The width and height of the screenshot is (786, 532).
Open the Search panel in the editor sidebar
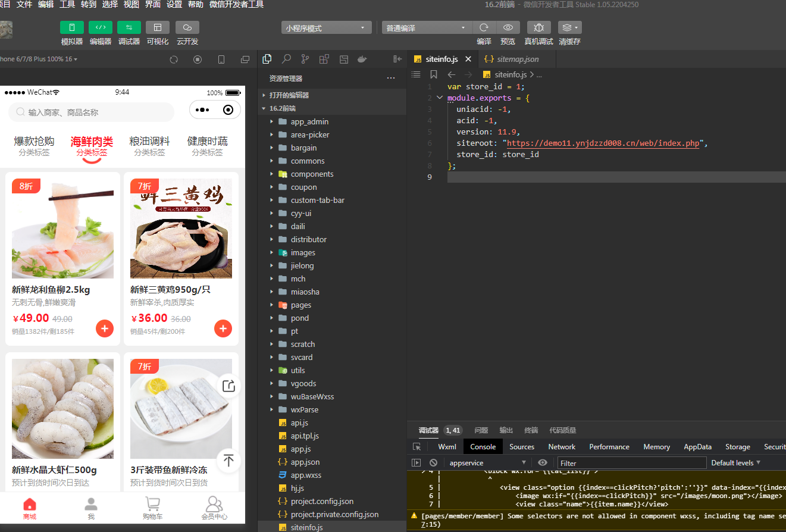pos(286,59)
